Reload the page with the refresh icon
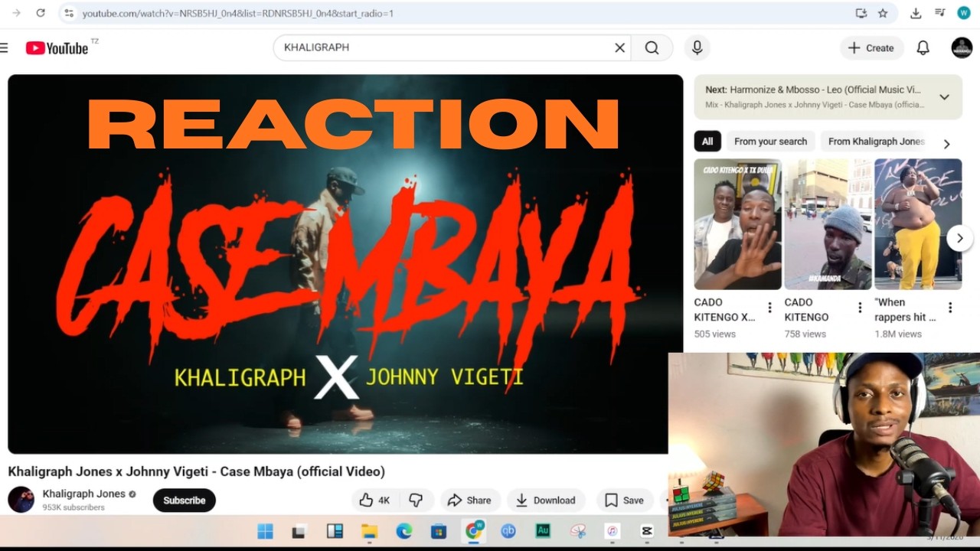This screenshot has height=551, width=980. 41,13
